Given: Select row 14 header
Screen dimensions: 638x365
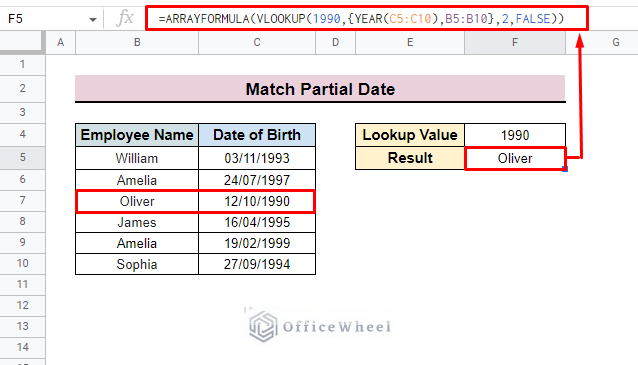Looking at the screenshot, I should point(22,348).
